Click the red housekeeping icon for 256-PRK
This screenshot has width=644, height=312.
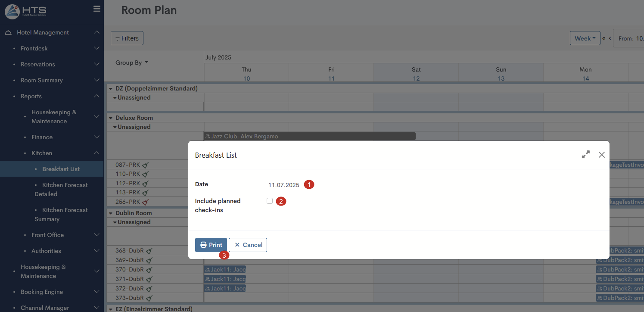[x=146, y=202]
